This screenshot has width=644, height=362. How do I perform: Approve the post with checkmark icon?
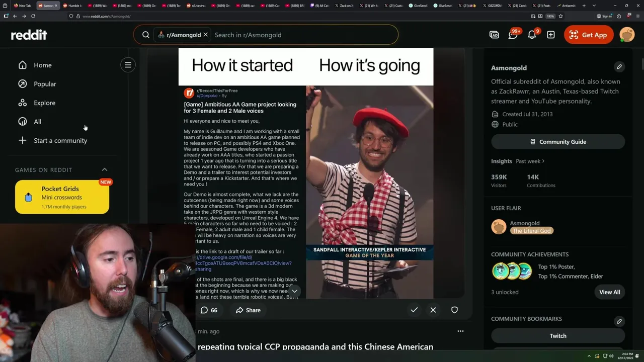(x=414, y=310)
